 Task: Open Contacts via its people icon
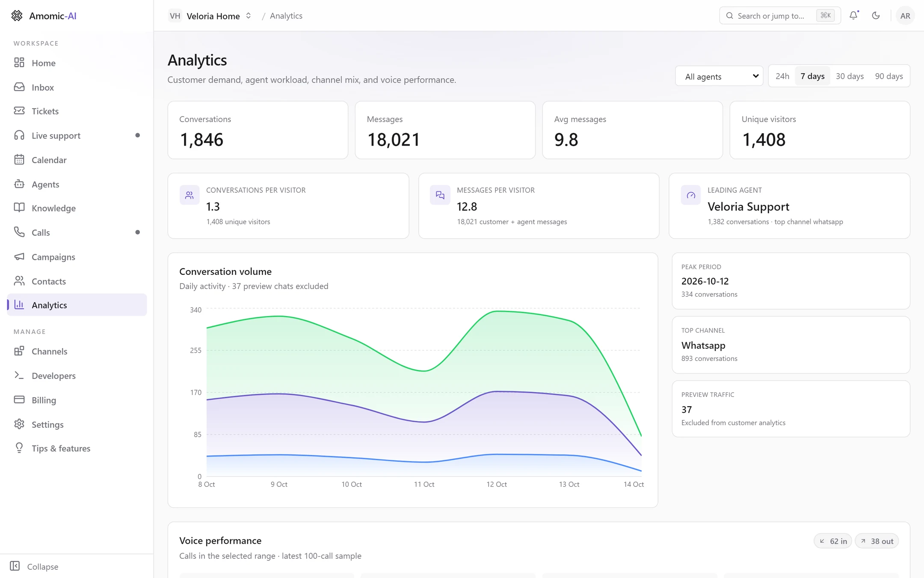(19, 281)
